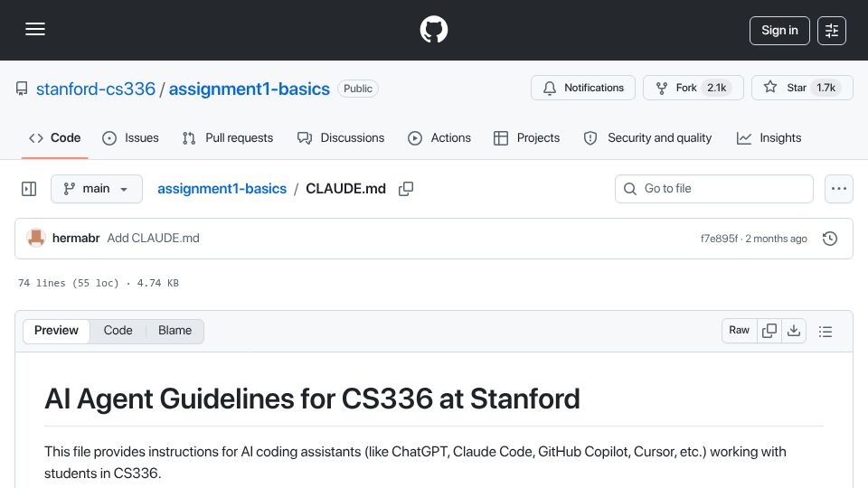Open the Raw file view
Screen dimensions: 868x488
(x=739, y=331)
